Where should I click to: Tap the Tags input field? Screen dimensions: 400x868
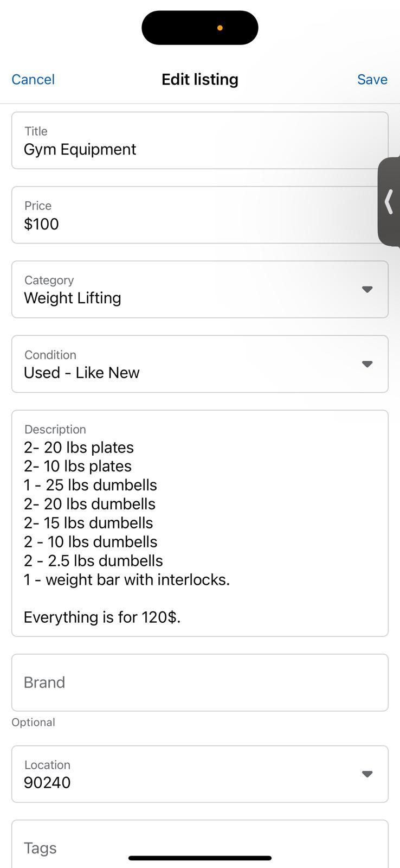pyautogui.click(x=199, y=847)
